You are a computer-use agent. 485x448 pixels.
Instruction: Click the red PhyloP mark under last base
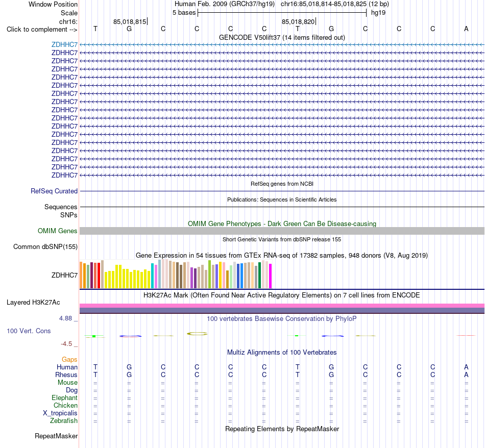[x=466, y=335]
